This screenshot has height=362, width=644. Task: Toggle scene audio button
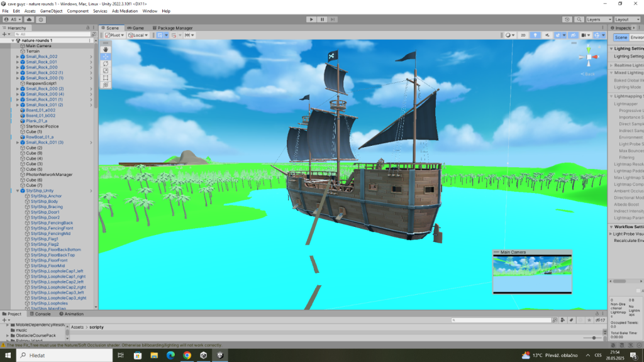547,35
